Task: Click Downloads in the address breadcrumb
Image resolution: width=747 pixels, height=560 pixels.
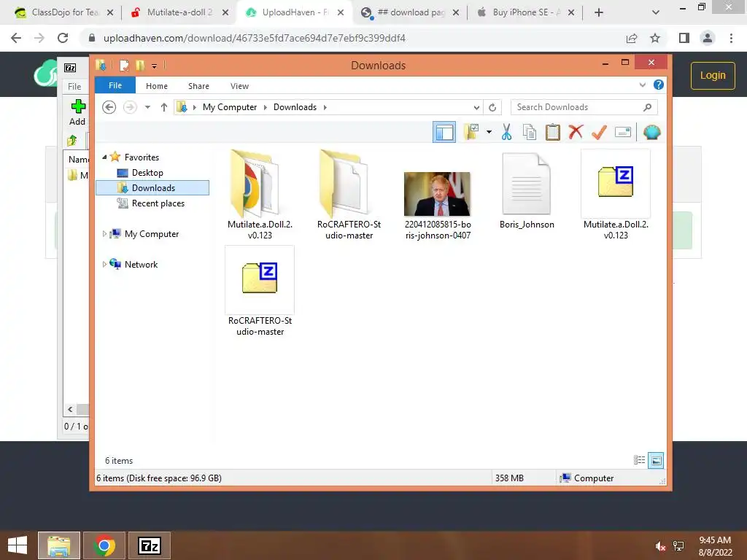Action: point(295,107)
